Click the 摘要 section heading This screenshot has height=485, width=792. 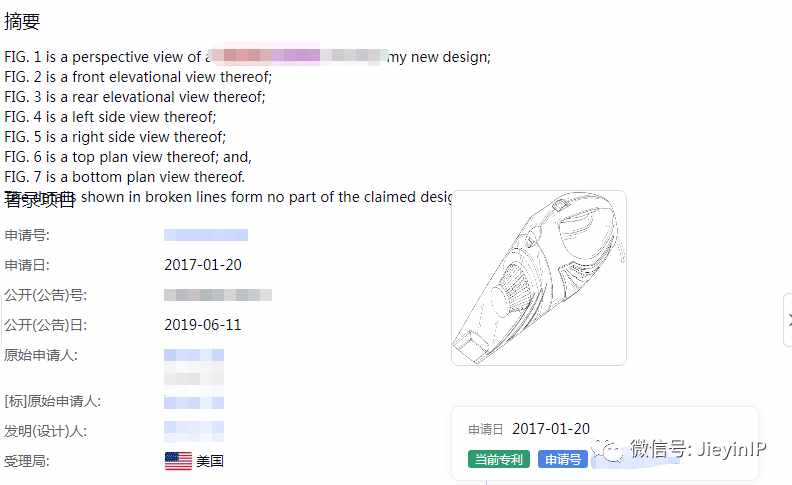tap(22, 21)
